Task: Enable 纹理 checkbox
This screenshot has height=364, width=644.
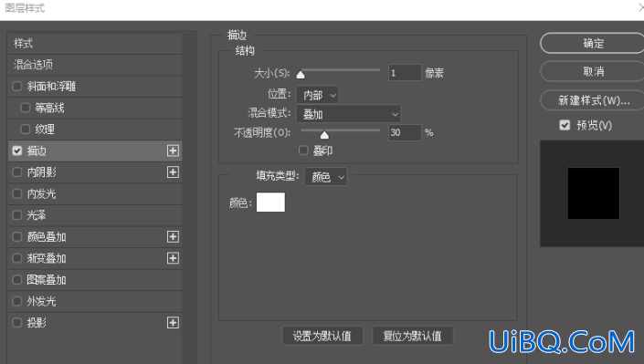Action: [26, 130]
